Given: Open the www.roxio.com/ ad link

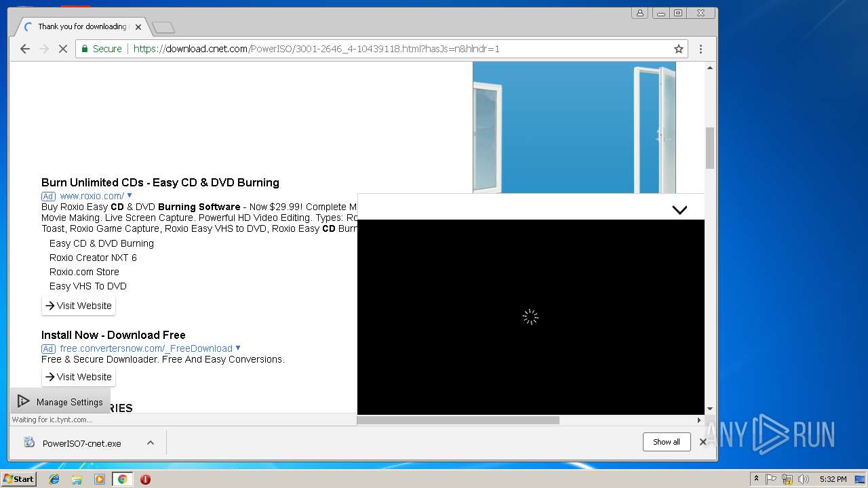Looking at the screenshot, I should pyautogui.click(x=92, y=196).
